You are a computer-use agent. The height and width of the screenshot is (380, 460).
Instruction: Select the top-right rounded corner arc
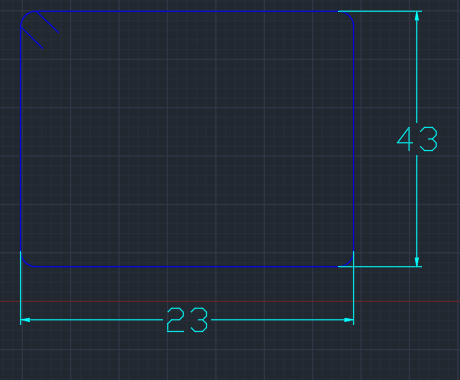(x=349, y=15)
